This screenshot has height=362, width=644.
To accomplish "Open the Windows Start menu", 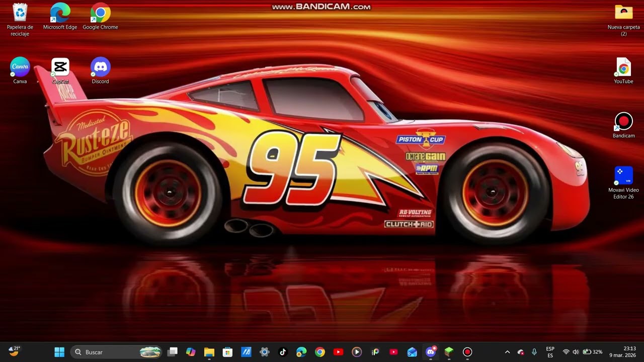I will click(59, 352).
